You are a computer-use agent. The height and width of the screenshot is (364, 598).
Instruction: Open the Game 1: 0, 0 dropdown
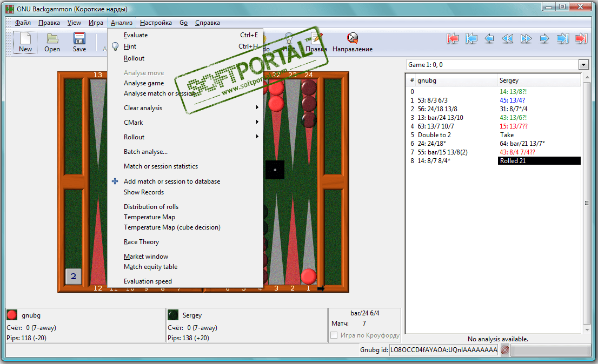coord(583,65)
